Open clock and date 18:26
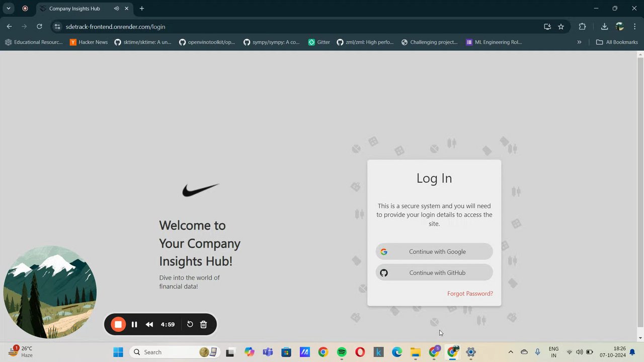 [613, 352]
